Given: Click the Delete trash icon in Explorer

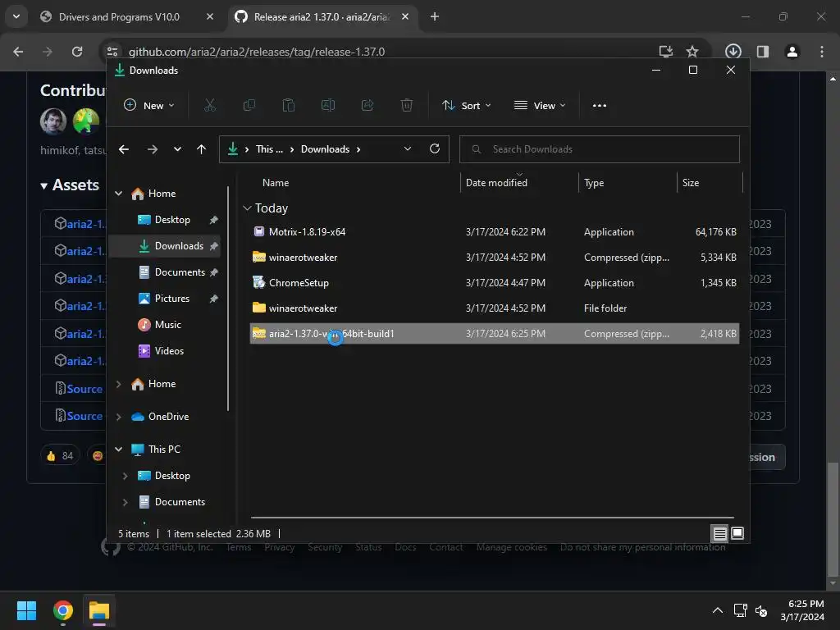Looking at the screenshot, I should (x=407, y=106).
